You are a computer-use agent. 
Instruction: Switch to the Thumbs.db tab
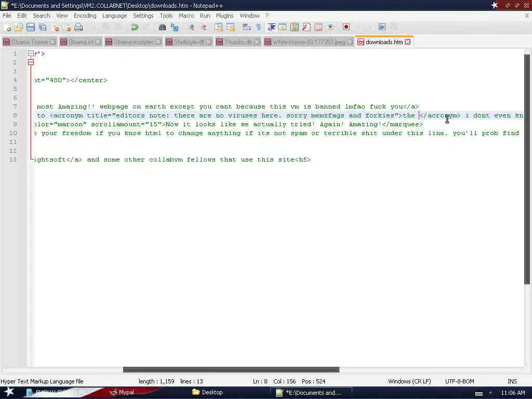pos(238,42)
